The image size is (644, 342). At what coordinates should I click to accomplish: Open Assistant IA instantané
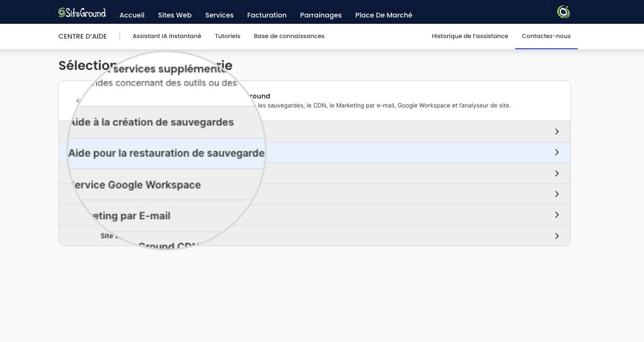pyautogui.click(x=167, y=36)
